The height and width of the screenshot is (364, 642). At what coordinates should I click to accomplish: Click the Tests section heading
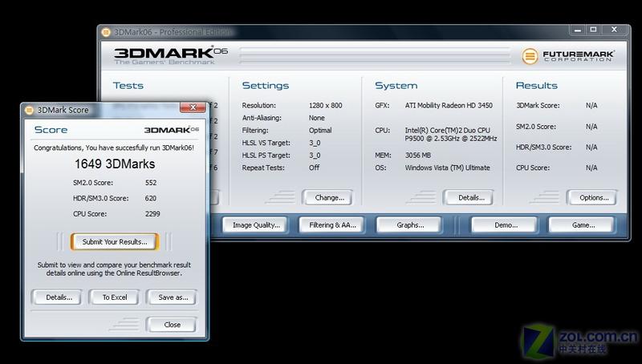pyautogui.click(x=128, y=86)
